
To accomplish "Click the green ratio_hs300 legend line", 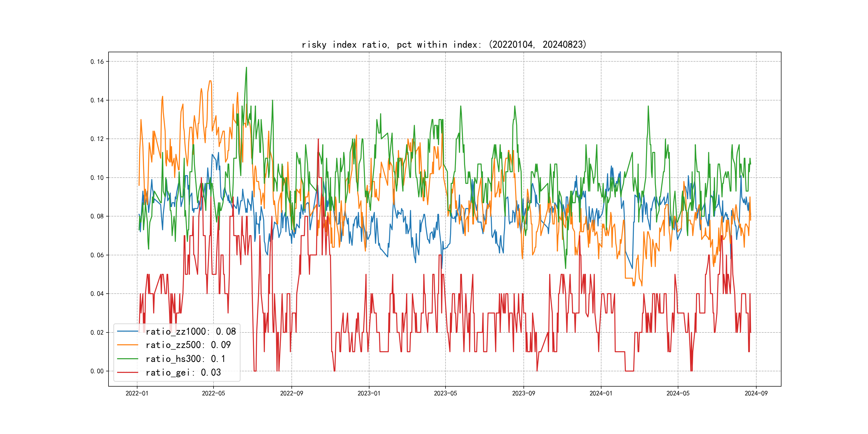I will (127, 359).
